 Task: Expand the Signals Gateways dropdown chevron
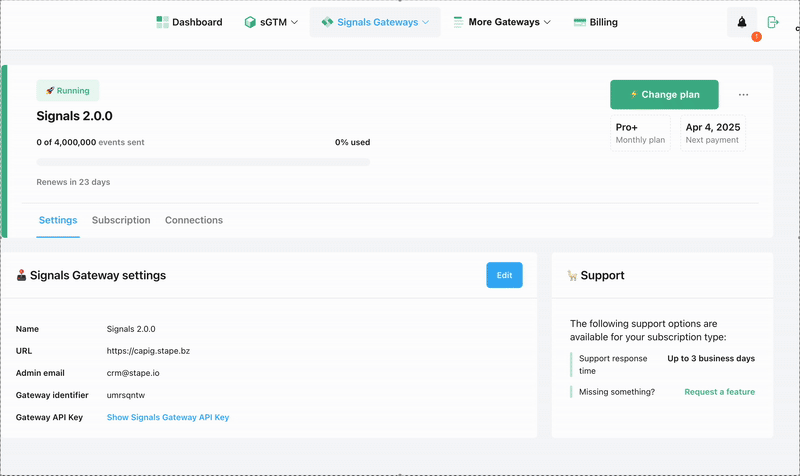(x=426, y=22)
